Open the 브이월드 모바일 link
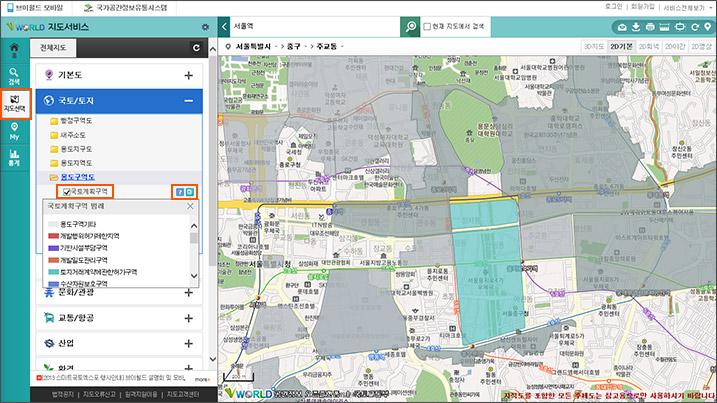 pyautogui.click(x=35, y=7)
